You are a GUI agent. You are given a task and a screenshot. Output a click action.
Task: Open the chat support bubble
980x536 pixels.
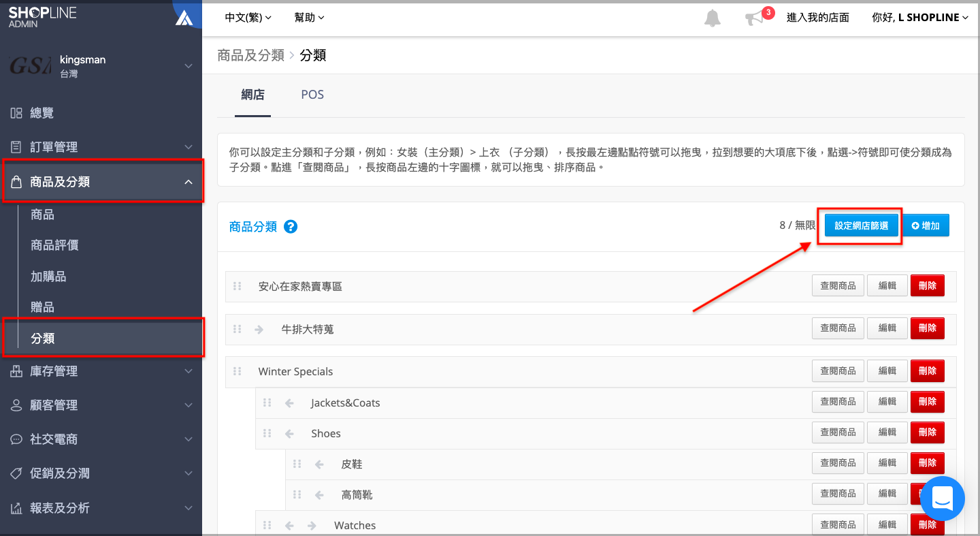click(942, 499)
